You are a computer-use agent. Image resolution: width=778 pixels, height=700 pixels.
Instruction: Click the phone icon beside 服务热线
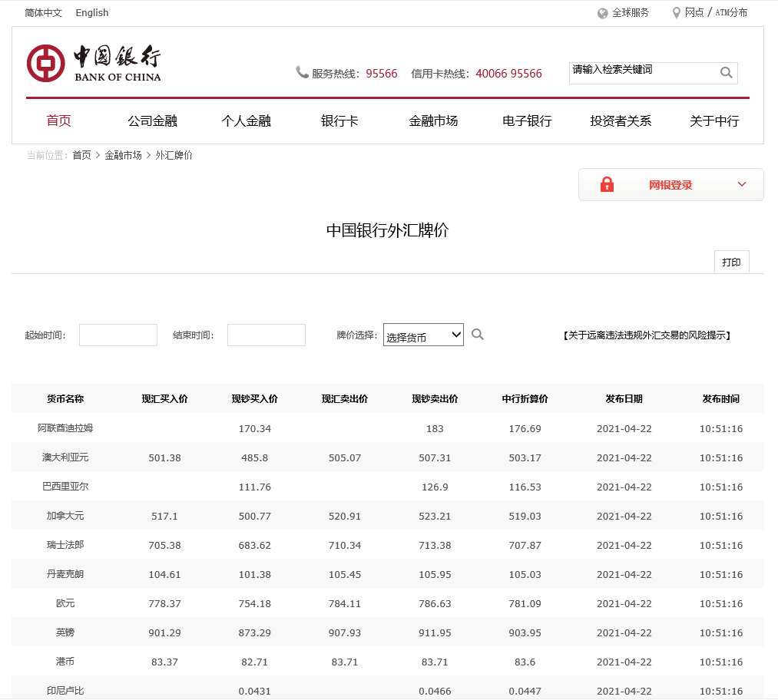pos(303,71)
